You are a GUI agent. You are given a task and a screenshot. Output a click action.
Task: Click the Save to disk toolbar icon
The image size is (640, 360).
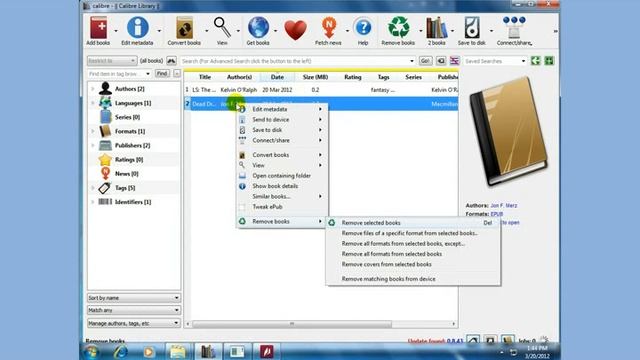click(472, 31)
